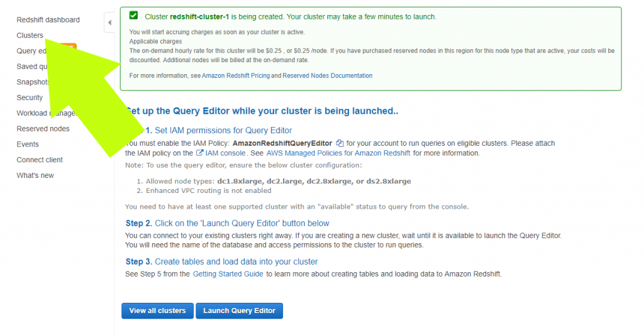Open Events in sidebar
Viewport: 644px width, 335px height.
click(28, 145)
